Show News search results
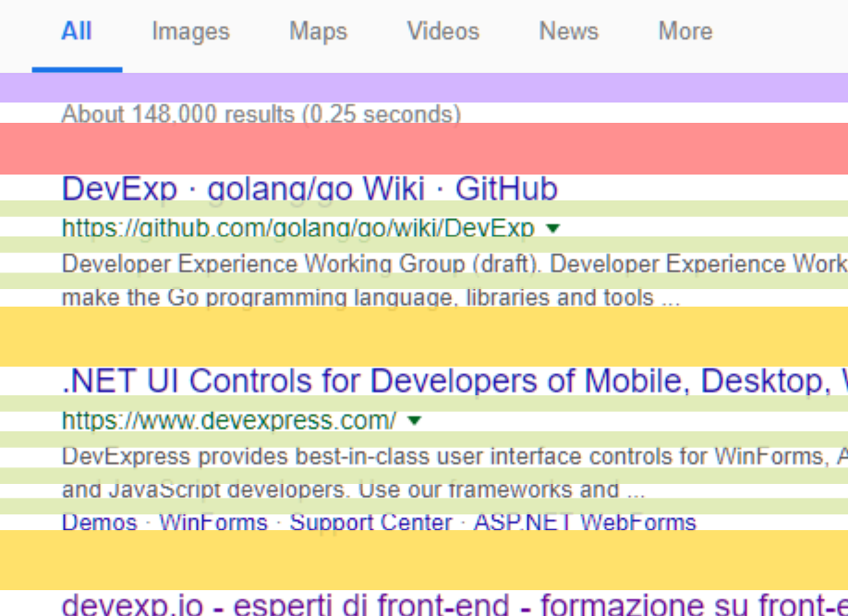The image size is (848, 616). pyautogui.click(x=569, y=30)
